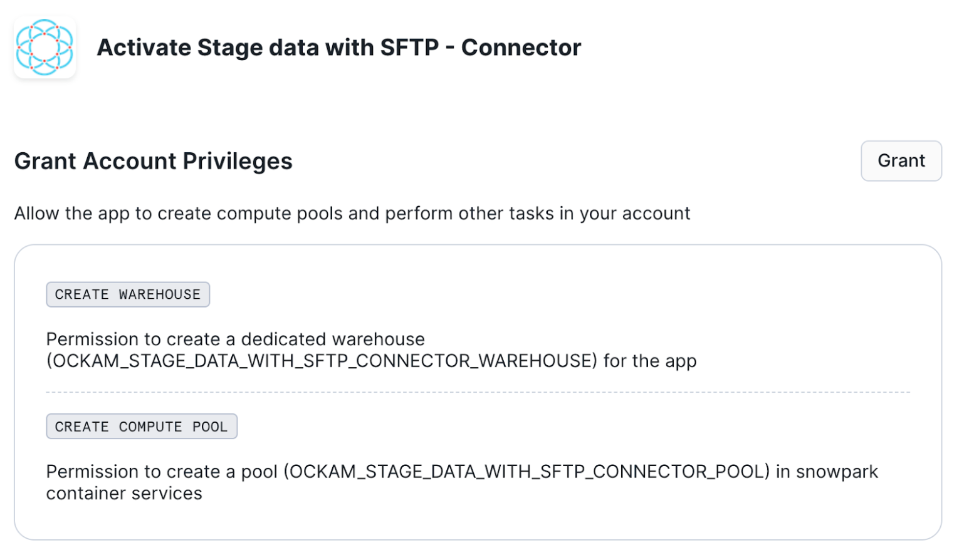Click the CREATE WAREHOUSE privilege badge
The width and height of the screenshot is (964, 560).
click(x=128, y=294)
